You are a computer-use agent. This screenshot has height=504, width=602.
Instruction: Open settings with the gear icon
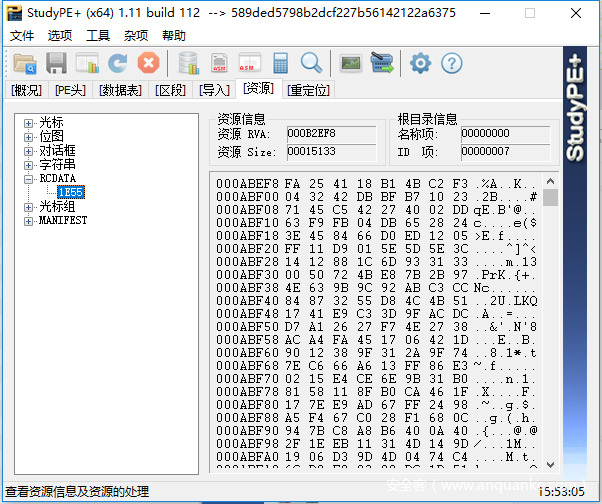[420, 64]
